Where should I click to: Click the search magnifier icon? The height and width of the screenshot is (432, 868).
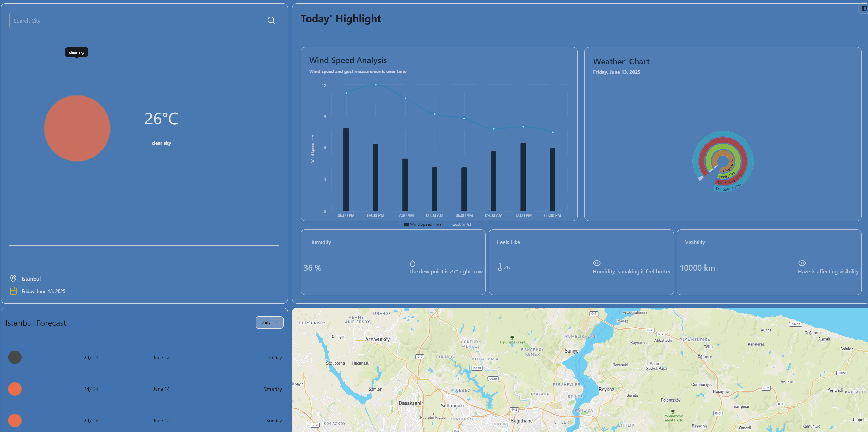271,21
